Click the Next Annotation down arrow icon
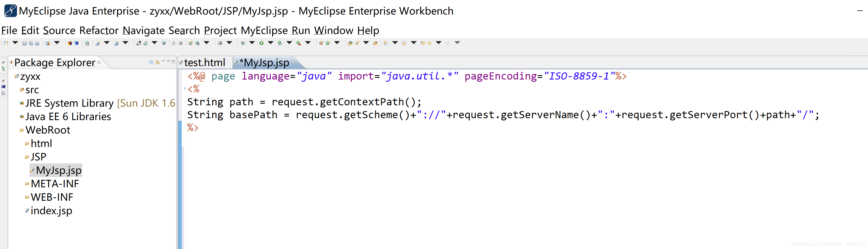 coord(386,43)
